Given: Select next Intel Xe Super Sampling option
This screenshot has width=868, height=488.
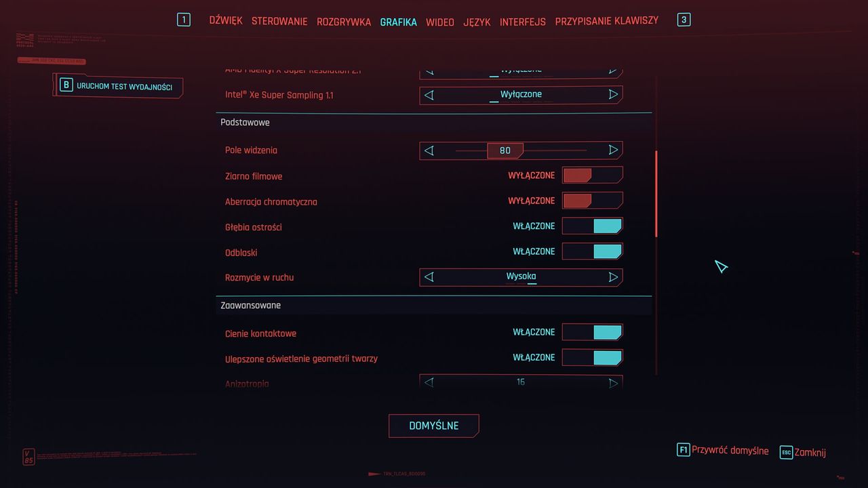Looking at the screenshot, I should pos(613,95).
